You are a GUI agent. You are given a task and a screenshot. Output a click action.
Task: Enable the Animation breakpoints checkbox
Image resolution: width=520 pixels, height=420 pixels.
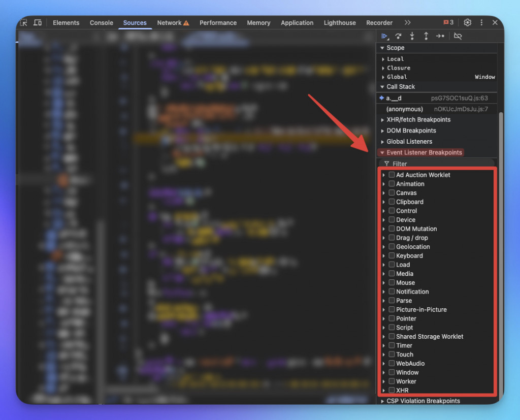(x=392, y=183)
